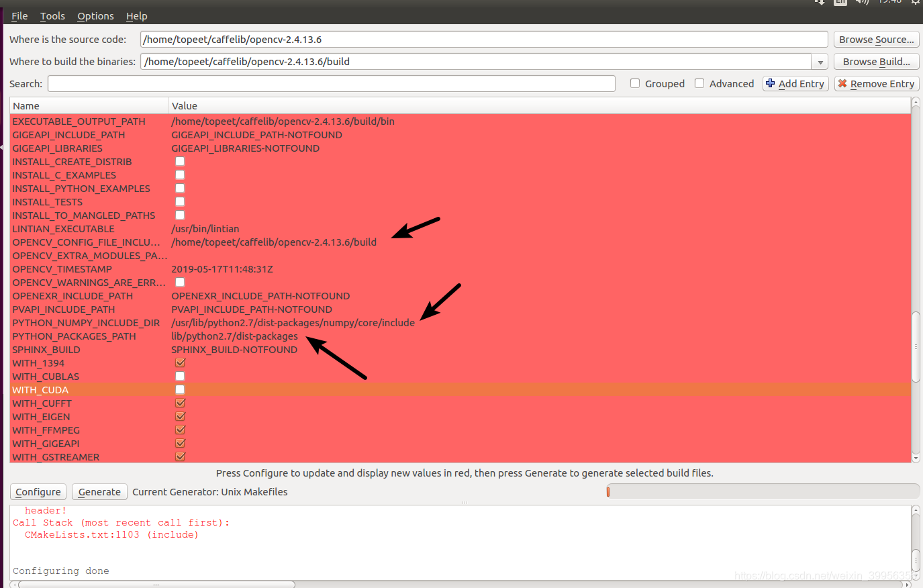
Task: Select the OPENCV_EXTRA_MODULES_PA... entry
Action: tap(89, 256)
